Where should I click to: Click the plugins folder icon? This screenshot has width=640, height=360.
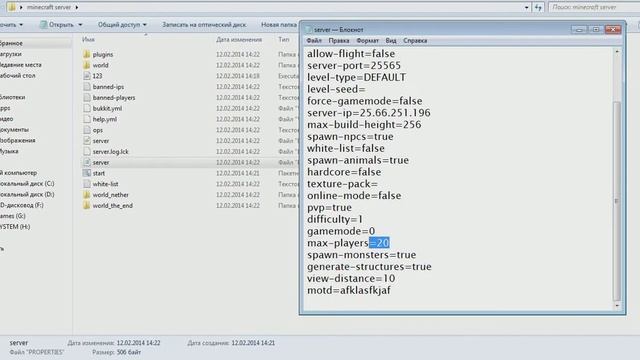87,54
